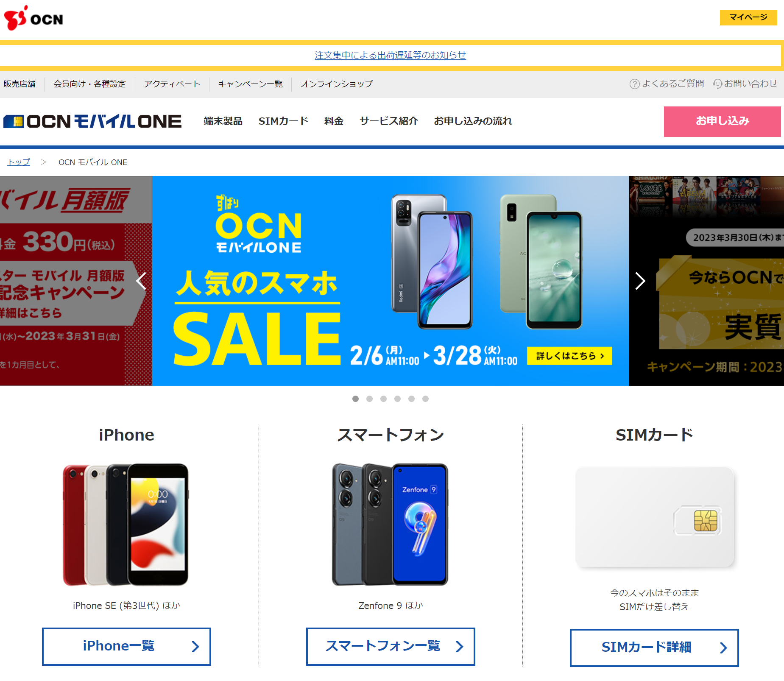Click 詳しくはこちら on SALE banner
The width and height of the screenshot is (784, 681).
pos(569,356)
